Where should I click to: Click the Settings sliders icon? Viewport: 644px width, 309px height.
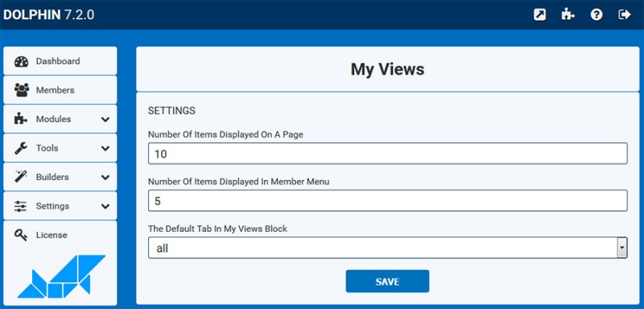point(20,206)
